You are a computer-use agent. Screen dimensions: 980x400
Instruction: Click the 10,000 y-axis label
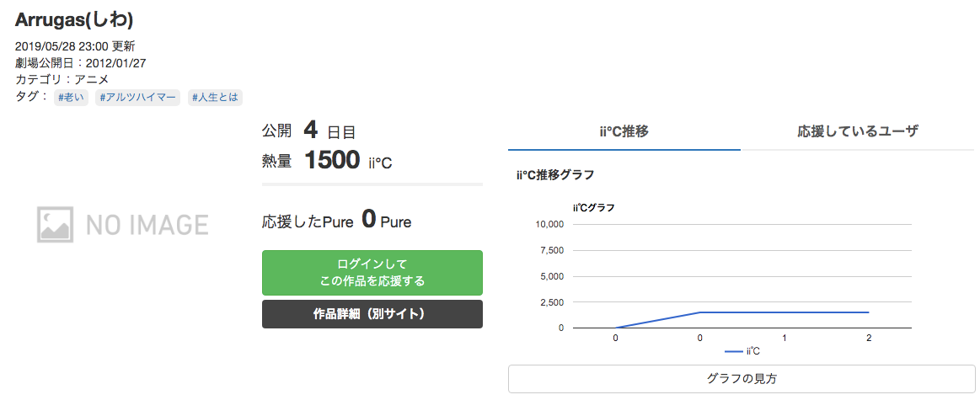pos(550,224)
